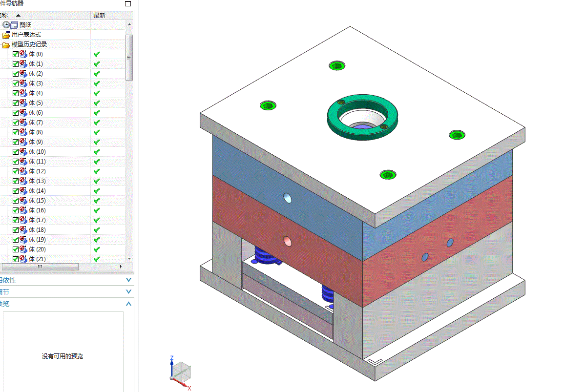Click the body feature icon for 体 (4)
This screenshot has height=392, width=565.
23,93
